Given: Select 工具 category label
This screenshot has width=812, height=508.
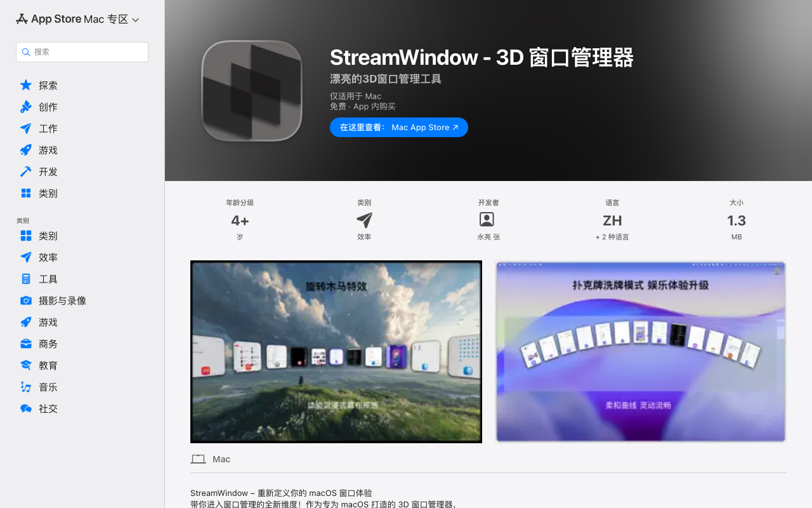Looking at the screenshot, I should tap(48, 279).
